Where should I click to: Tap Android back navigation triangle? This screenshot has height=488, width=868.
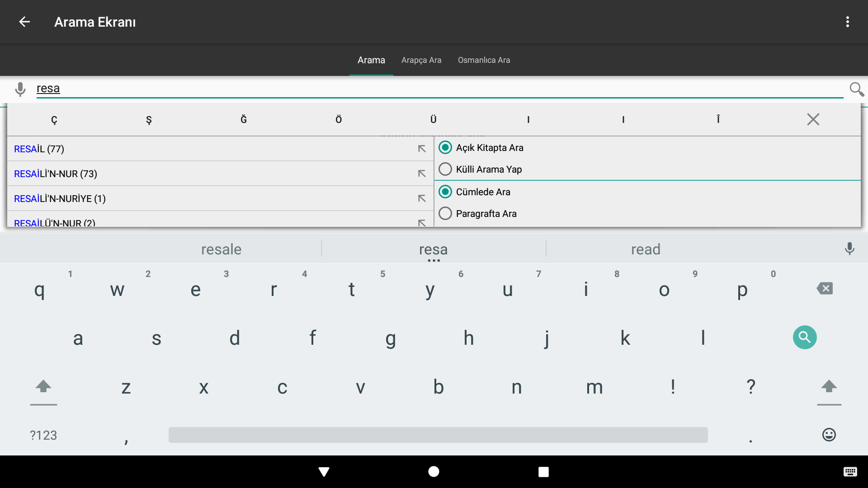pyautogui.click(x=324, y=472)
